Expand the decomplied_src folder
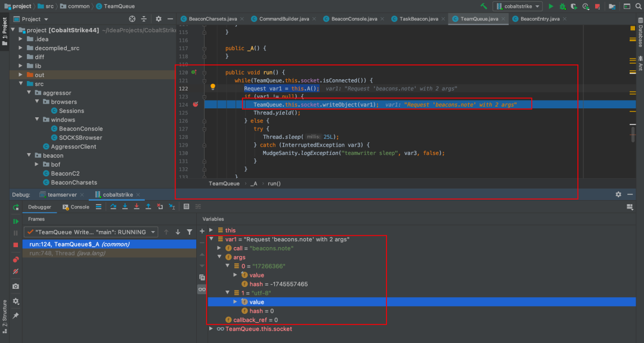This screenshot has height=343, width=644. [x=20, y=48]
